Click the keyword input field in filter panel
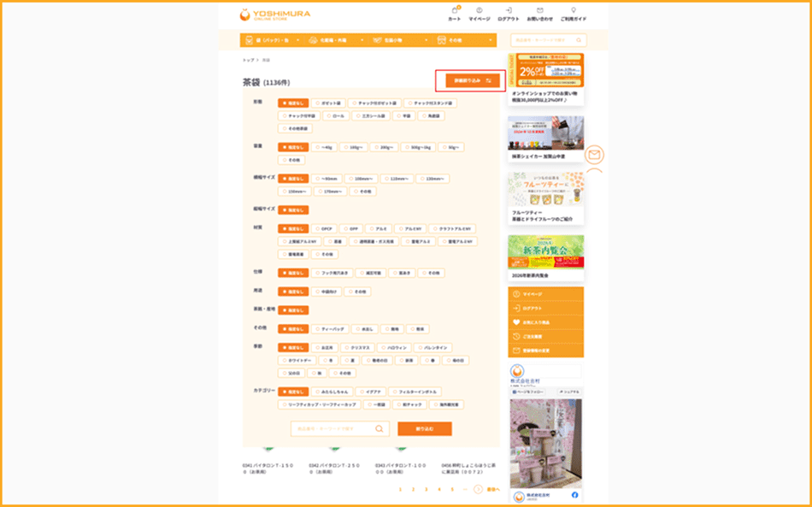The width and height of the screenshot is (812, 507). pos(333,429)
